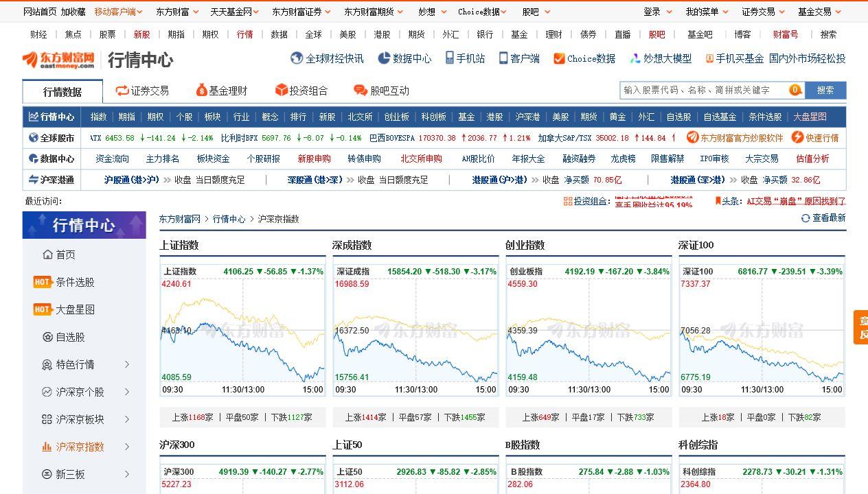Click the 投资组合 cube icon
Image resolution: width=868 pixels, height=494 pixels.
(x=281, y=90)
